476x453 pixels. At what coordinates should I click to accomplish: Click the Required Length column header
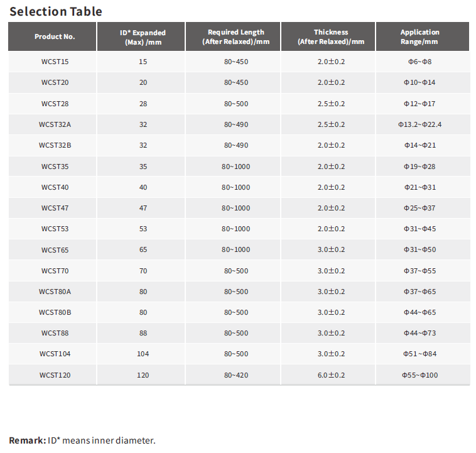(x=235, y=36)
